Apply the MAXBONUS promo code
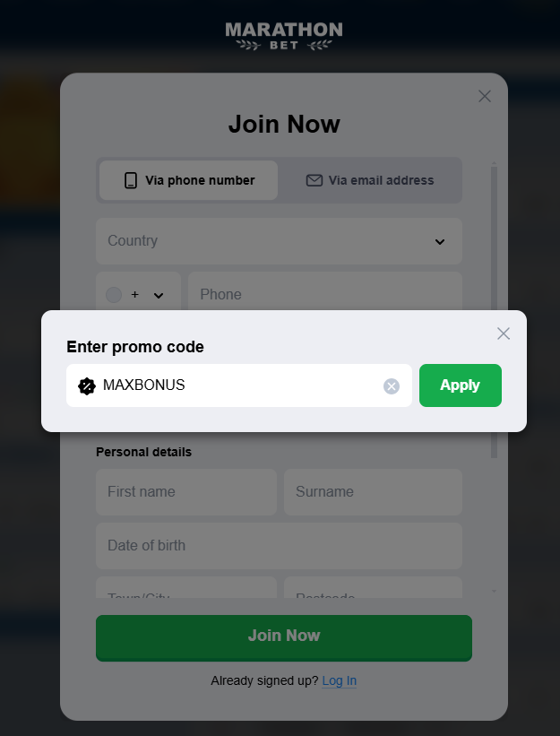The image size is (560, 736). click(460, 385)
